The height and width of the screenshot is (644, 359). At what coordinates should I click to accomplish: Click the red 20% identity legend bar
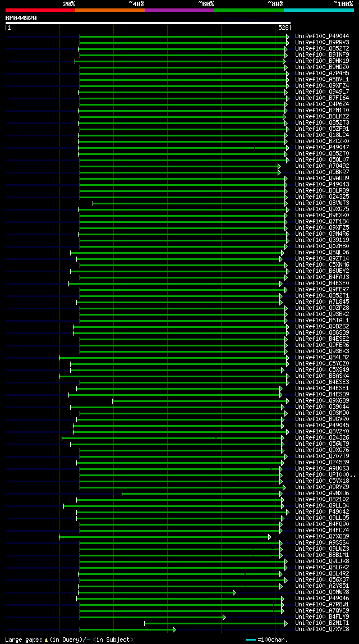40,10
